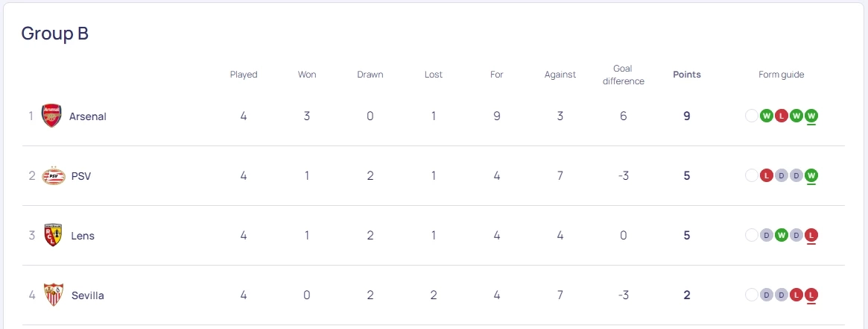Open the Sevilla team name link
868x329 pixels.
(x=88, y=295)
